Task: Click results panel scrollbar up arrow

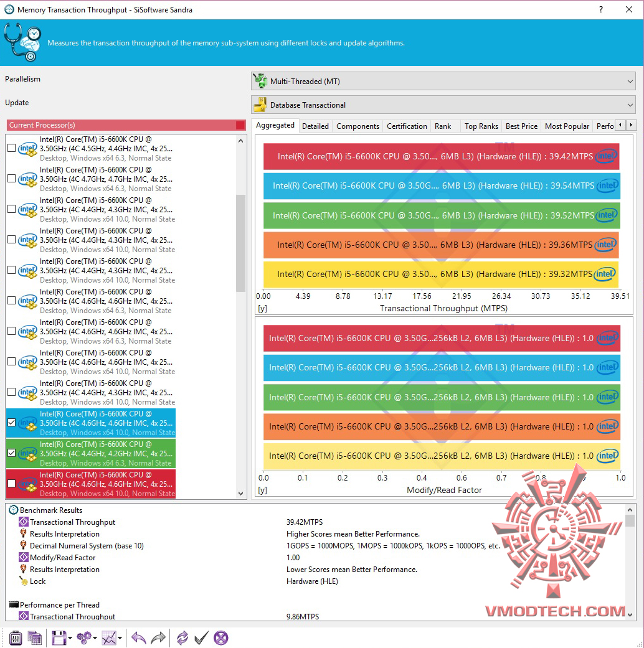Action: pyautogui.click(x=630, y=510)
